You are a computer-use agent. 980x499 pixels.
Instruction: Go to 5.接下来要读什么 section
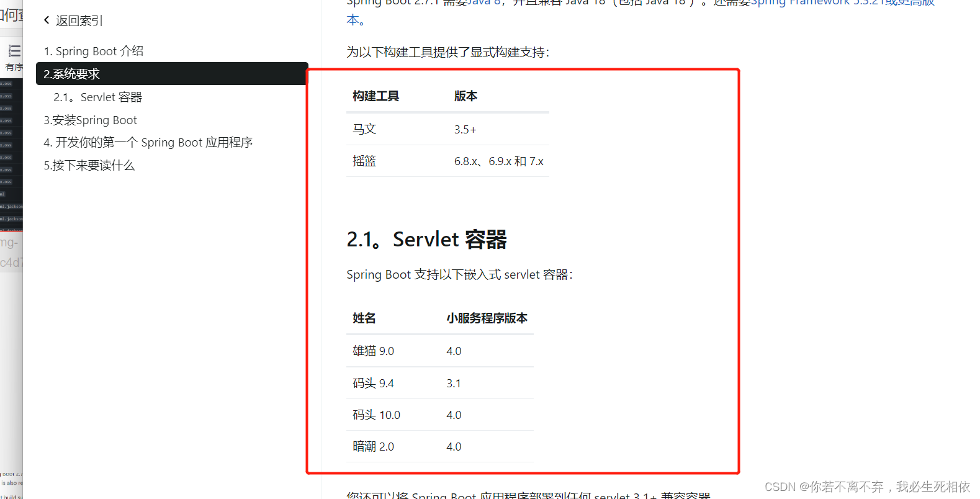coord(89,165)
